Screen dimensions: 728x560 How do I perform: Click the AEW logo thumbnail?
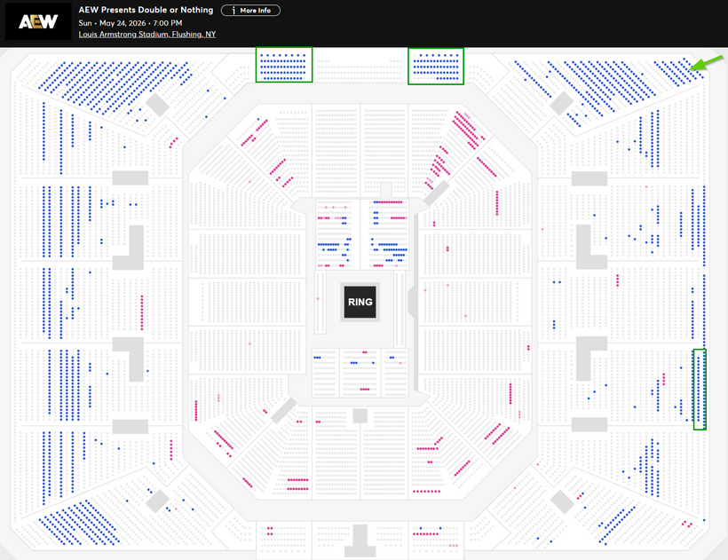coord(38,21)
